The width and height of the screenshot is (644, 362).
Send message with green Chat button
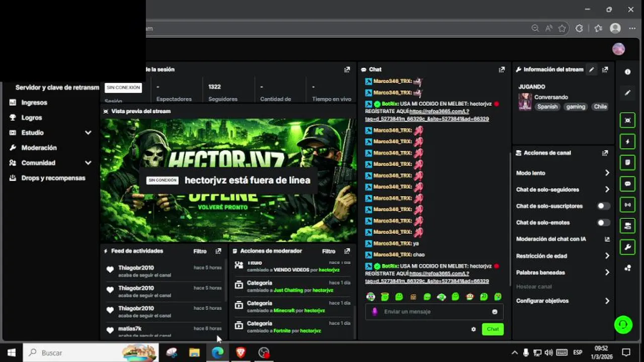(493, 329)
